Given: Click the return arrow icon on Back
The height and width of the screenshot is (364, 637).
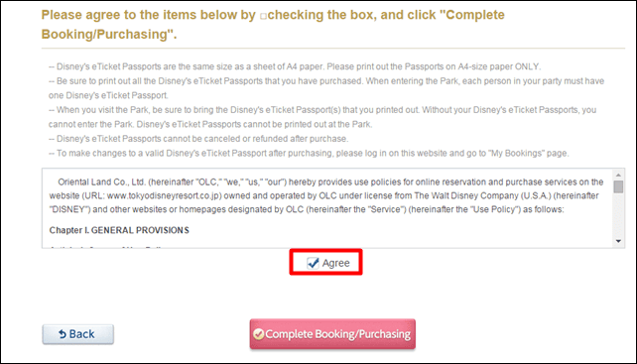Looking at the screenshot, I should 63,334.
